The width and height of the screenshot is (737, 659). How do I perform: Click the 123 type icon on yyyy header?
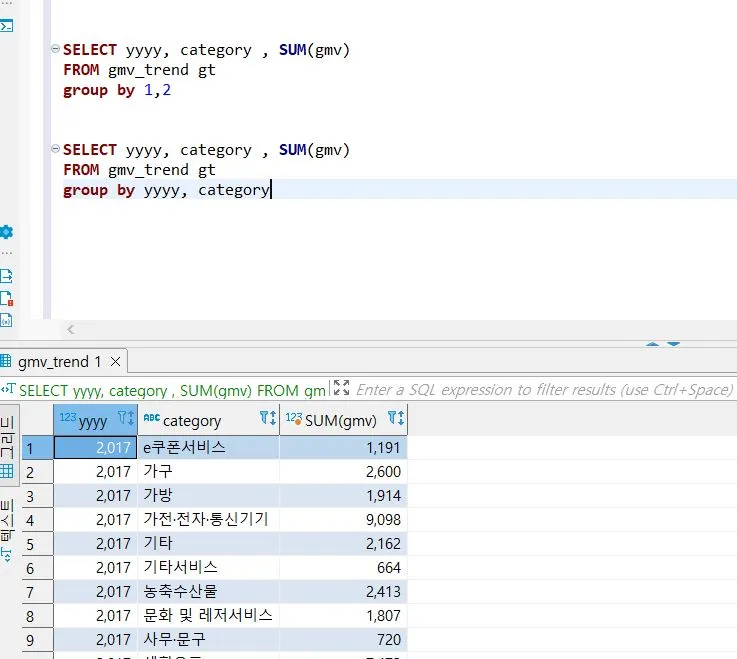click(68, 417)
